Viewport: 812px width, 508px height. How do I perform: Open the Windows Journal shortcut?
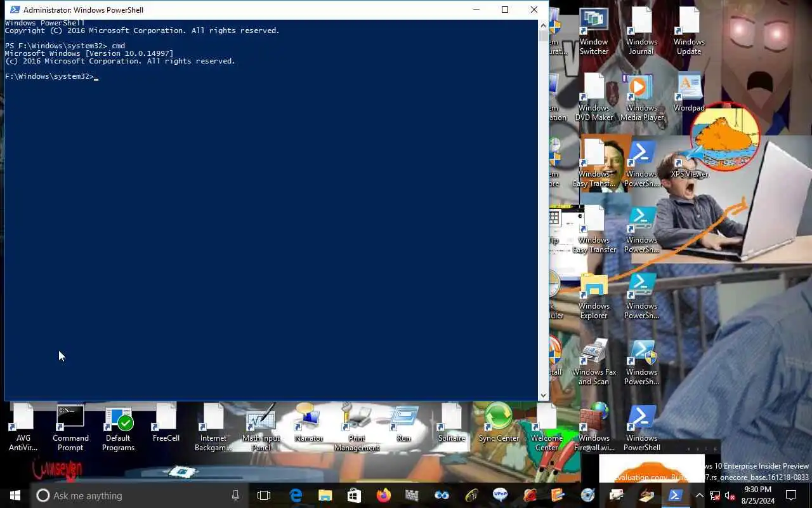click(x=641, y=32)
